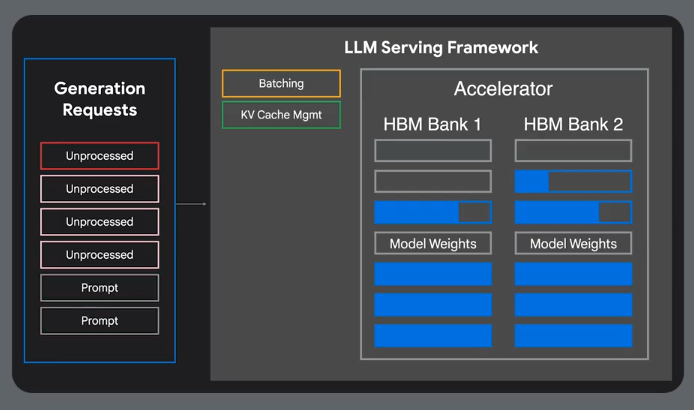This screenshot has width=694, height=410.
Task: Click the partially filled bar in HBM Bank 1
Action: [x=433, y=212]
